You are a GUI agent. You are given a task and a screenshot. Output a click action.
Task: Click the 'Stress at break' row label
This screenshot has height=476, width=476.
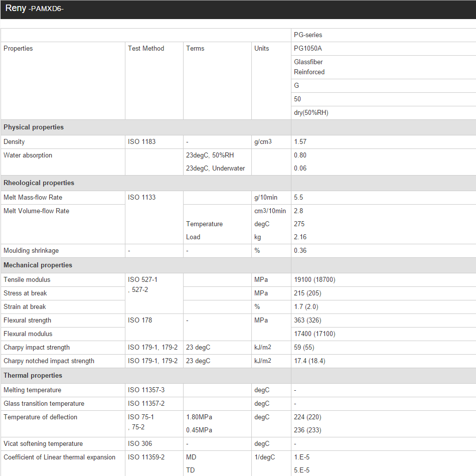click(25, 293)
